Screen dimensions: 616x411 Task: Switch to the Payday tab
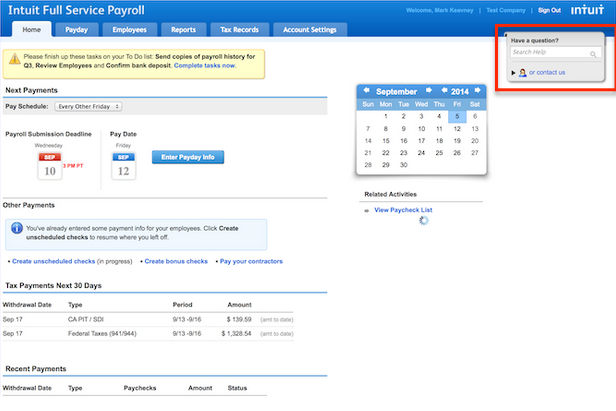click(x=83, y=30)
